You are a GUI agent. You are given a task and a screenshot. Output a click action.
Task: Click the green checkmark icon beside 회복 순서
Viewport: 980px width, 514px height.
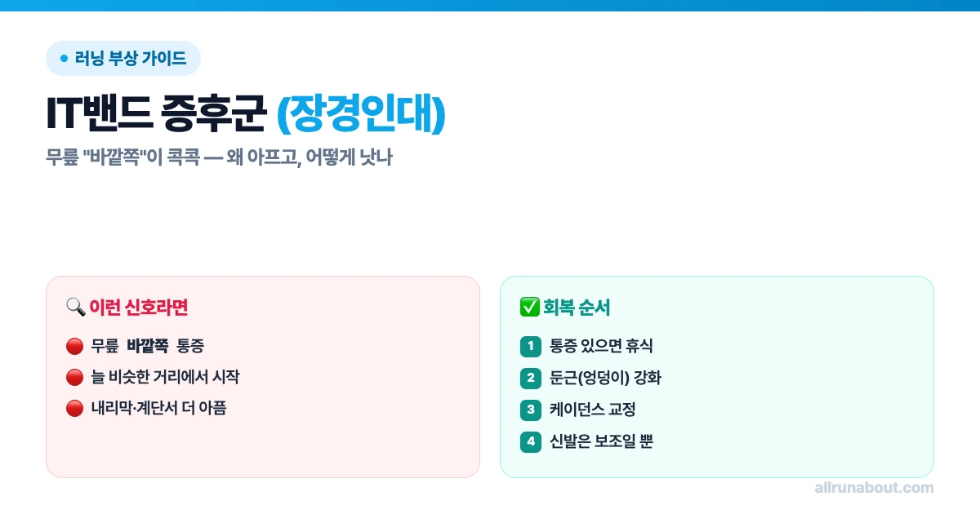(529, 307)
